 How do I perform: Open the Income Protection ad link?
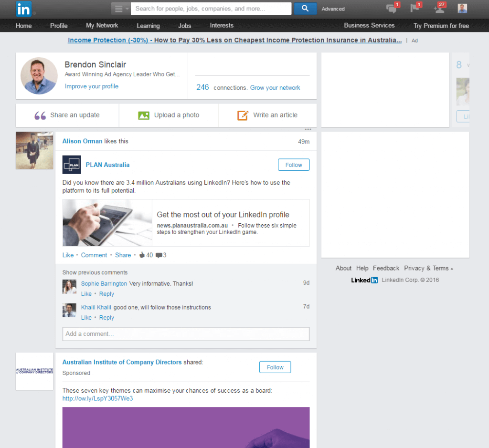[234, 40]
